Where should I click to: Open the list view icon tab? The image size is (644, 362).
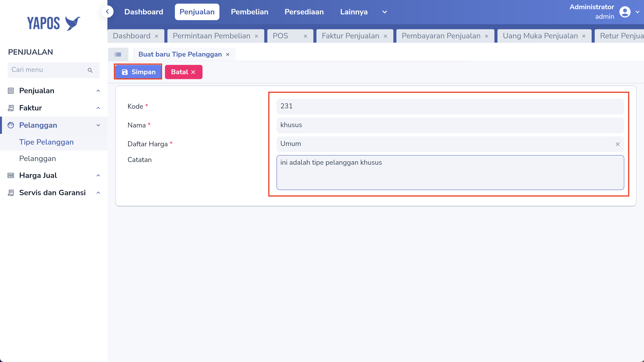[x=118, y=54]
